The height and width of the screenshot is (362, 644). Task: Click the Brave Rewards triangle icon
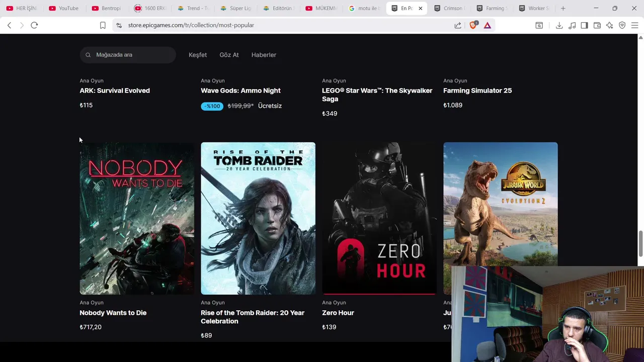click(488, 25)
